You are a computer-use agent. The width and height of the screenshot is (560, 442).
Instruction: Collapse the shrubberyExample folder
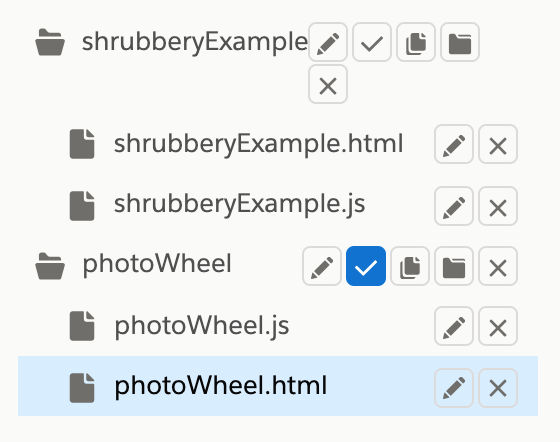coord(50,42)
